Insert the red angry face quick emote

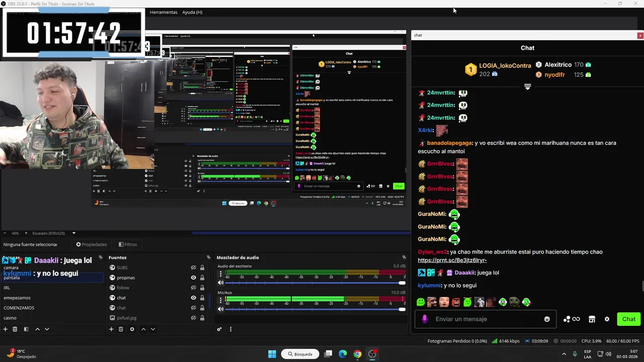pyautogui.click(x=456, y=302)
